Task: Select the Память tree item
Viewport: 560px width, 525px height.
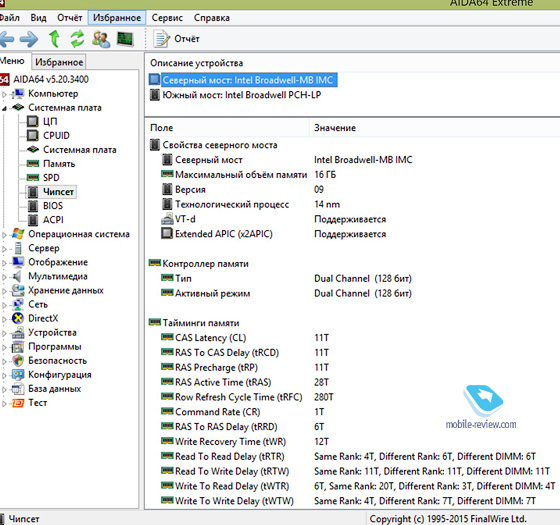Action: pyautogui.click(x=59, y=164)
